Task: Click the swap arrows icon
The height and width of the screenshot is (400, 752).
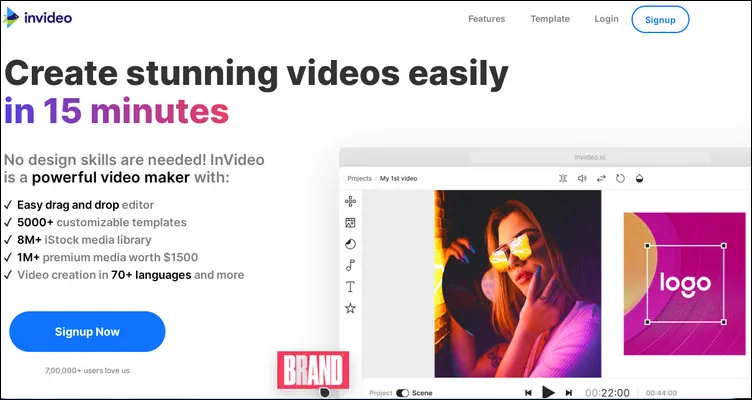Action: click(601, 178)
